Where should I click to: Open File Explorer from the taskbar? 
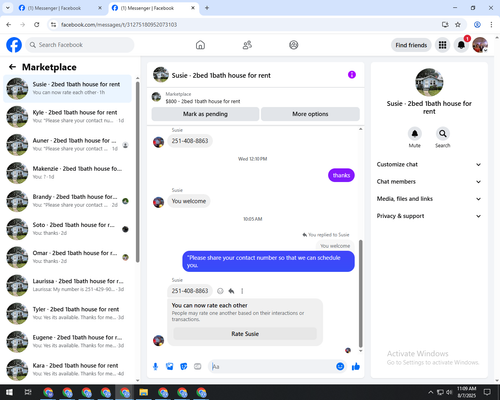click(x=144, y=392)
